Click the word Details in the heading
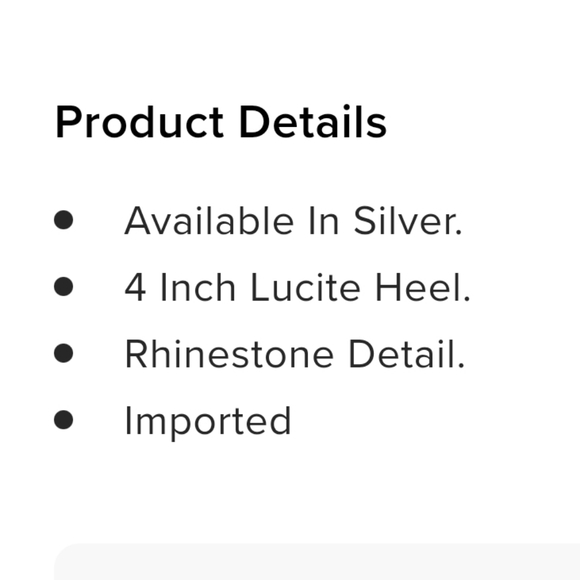The height and width of the screenshot is (580, 580). coord(313,122)
